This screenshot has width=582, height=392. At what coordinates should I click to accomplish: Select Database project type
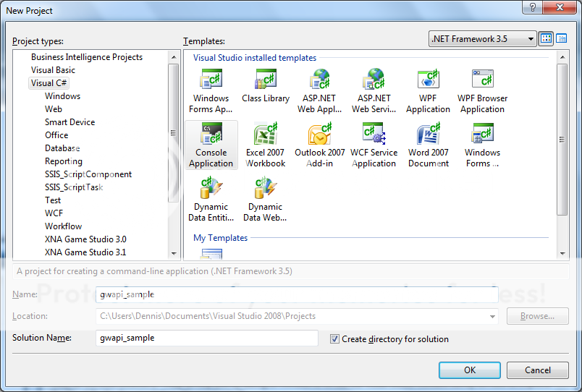click(x=62, y=148)
